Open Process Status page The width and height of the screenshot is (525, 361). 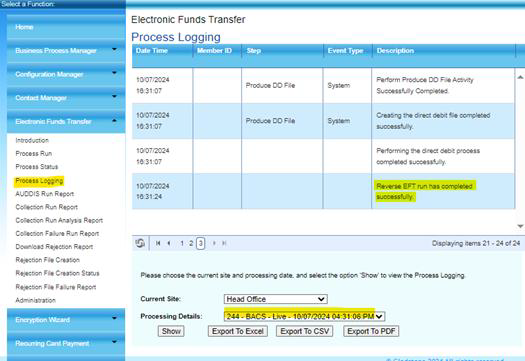[36, 166]
